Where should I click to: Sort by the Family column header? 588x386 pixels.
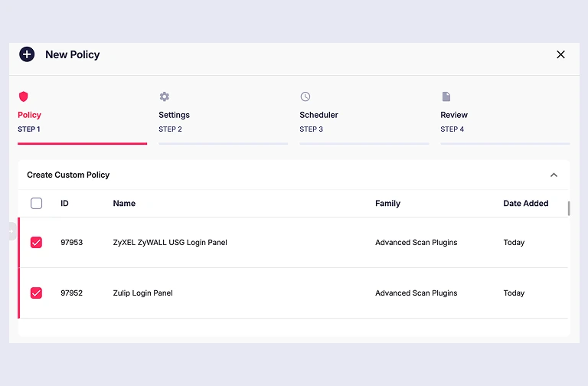[x=387, y=203]
